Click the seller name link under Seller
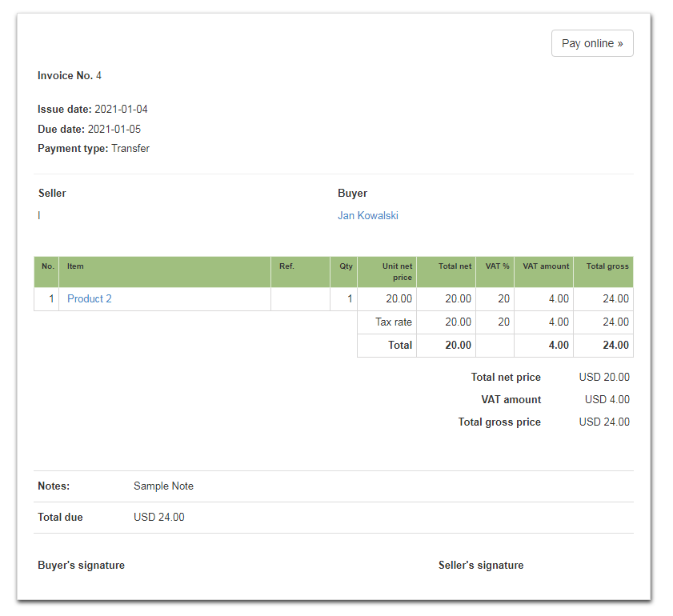This screenshot has height=616, width=673. click(39, 215)
